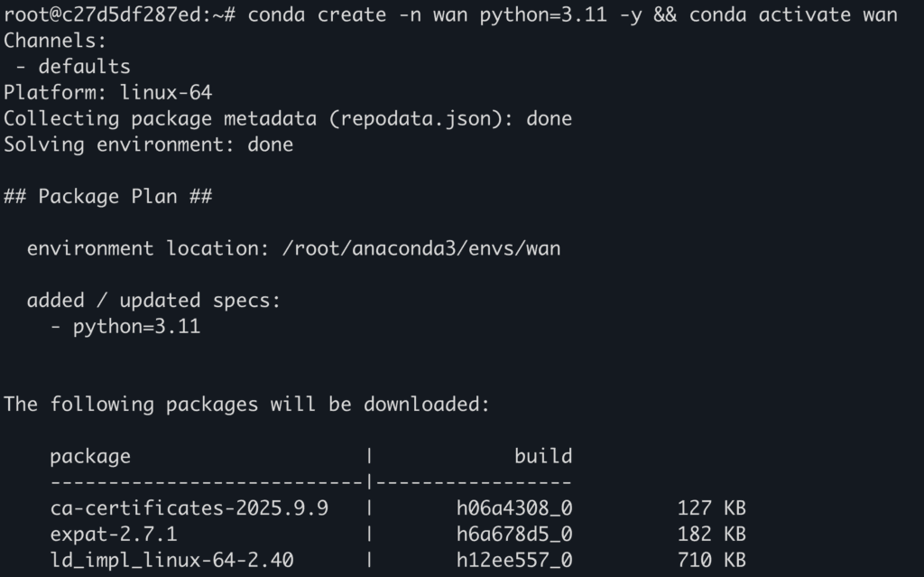Click the "710 KB" size value

(711, 561)
